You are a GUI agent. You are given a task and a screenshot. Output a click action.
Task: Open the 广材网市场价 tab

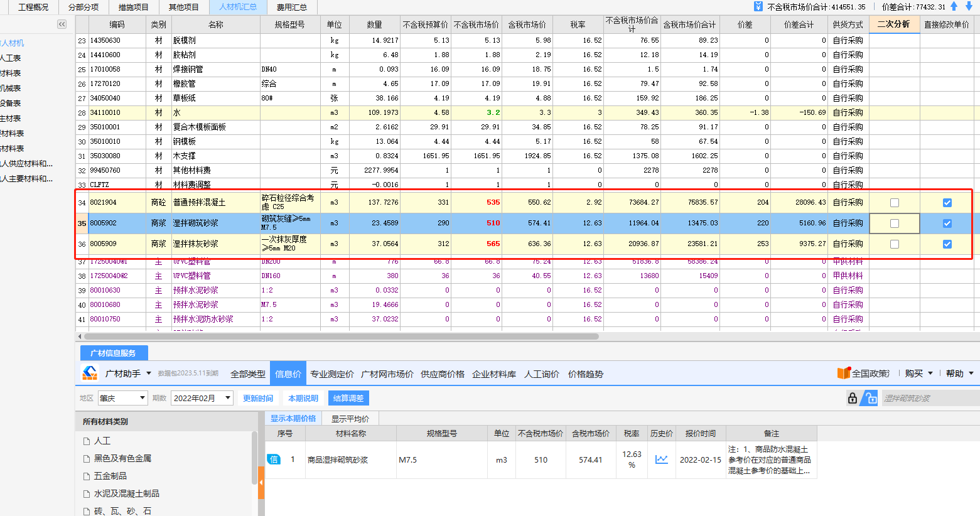pos(387,374)
